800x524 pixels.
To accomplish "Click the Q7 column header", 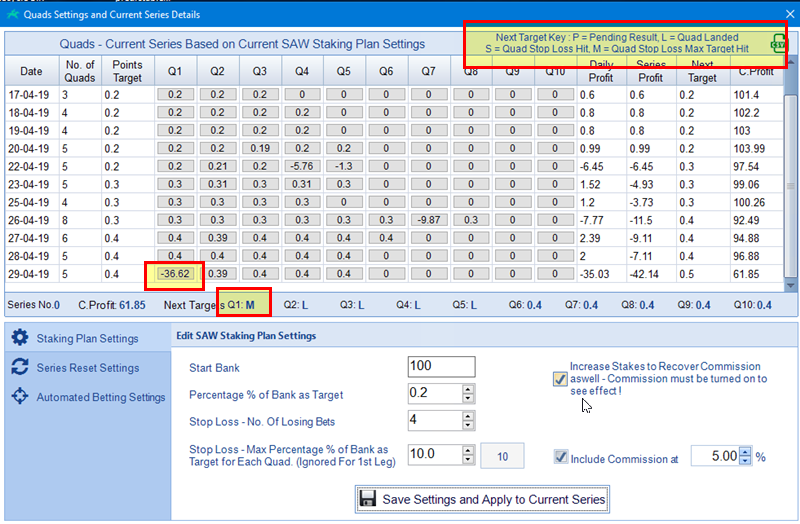I will 428,71.
